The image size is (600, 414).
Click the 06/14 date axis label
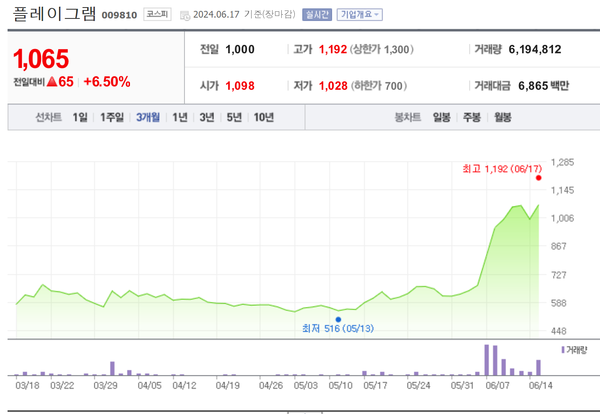coord(540,385)
